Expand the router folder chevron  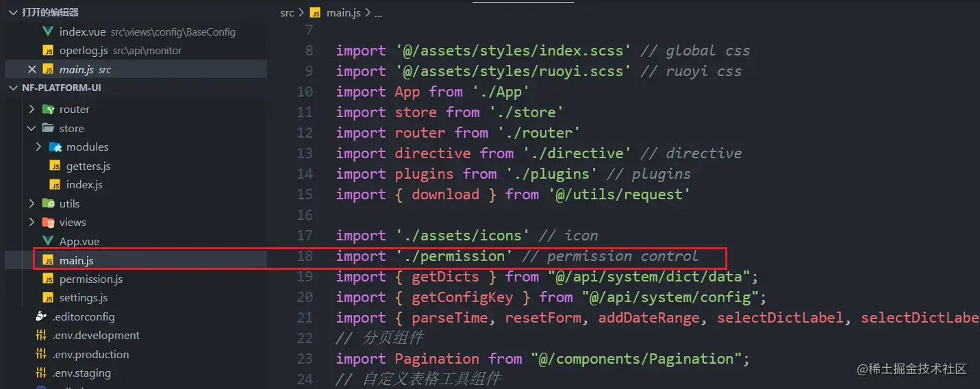[x=32, y=109]
